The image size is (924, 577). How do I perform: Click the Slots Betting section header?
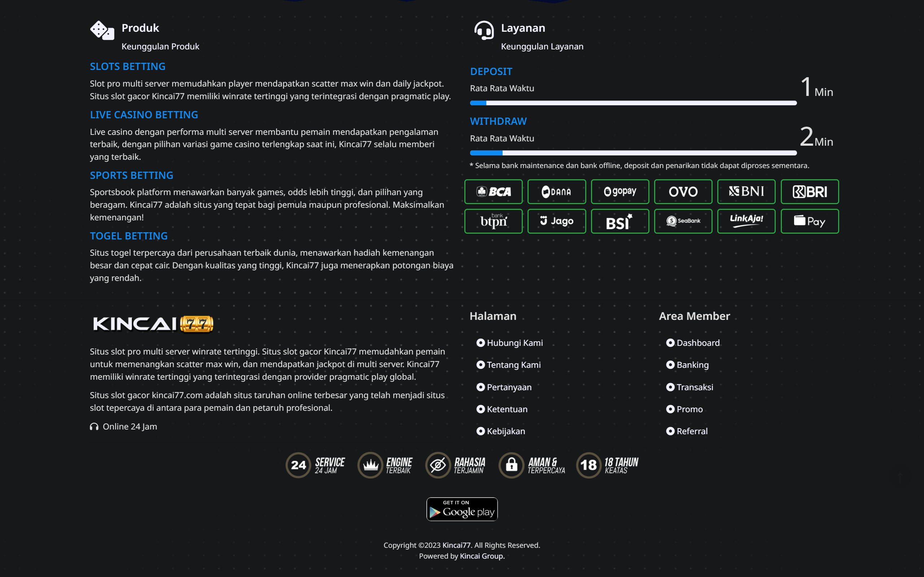(x=128, y=66)
